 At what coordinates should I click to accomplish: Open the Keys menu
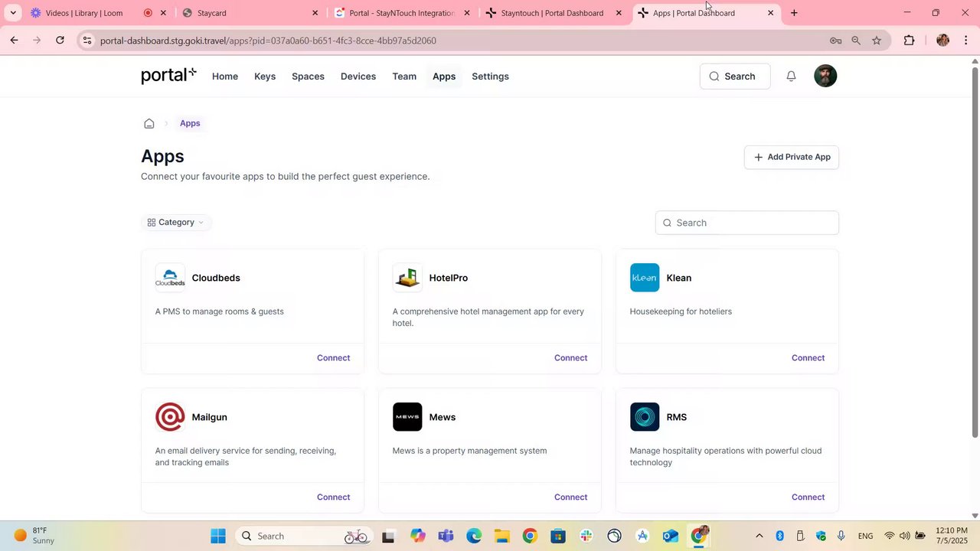[x=265, y=77]
